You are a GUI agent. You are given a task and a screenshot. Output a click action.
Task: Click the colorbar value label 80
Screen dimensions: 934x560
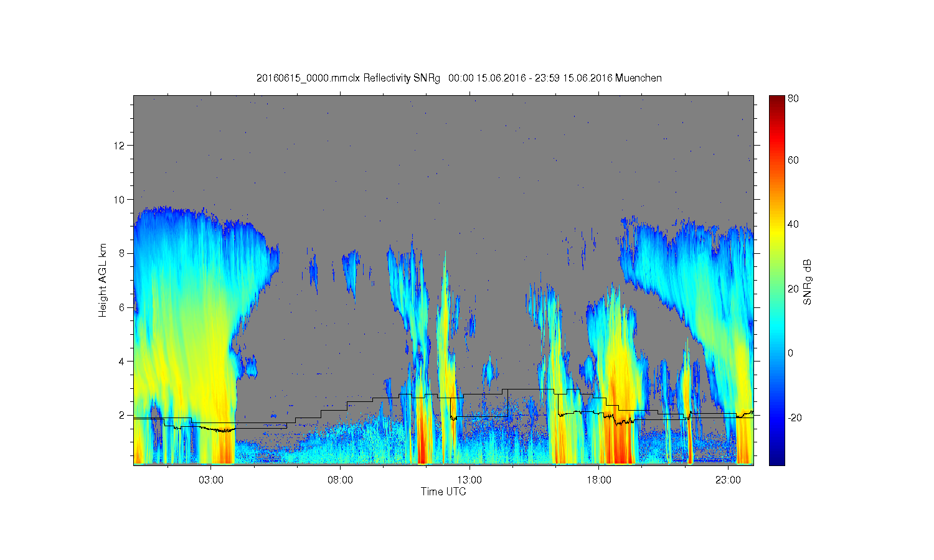pos(793,98)
